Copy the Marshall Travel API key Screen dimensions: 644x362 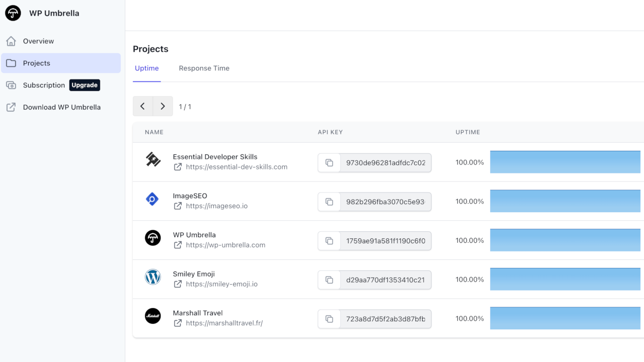tap(329, 319)
